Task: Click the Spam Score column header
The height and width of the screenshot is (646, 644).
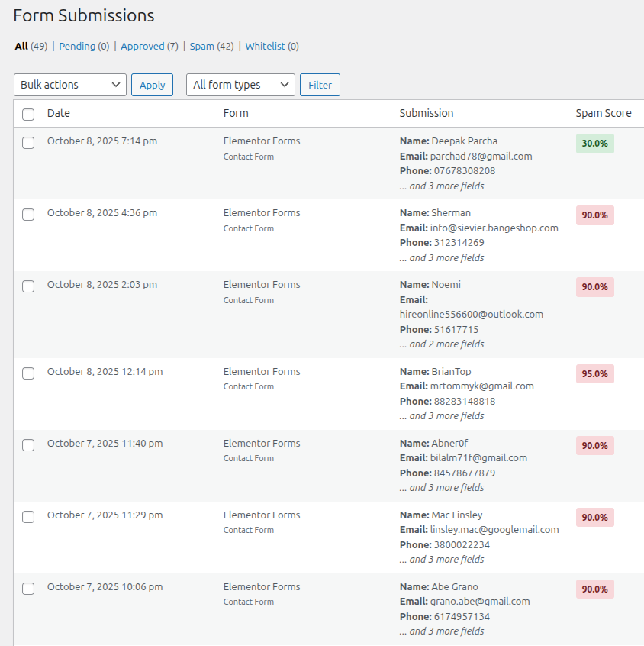Action: (603, 113)
